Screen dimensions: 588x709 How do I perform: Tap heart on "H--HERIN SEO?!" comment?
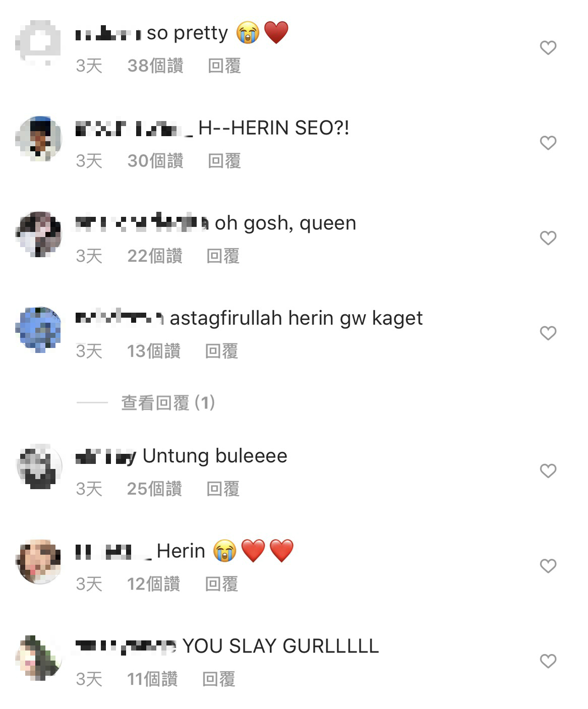pyautogui.click(x=548, y=143)
